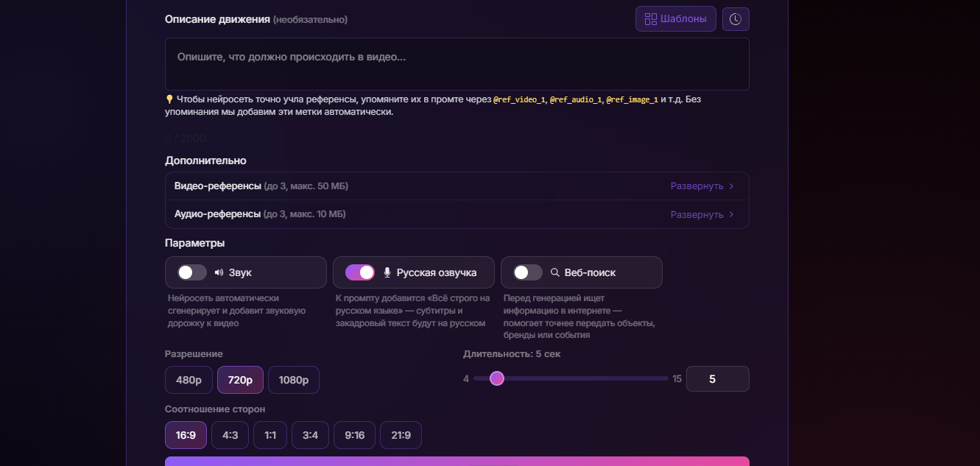This screenshot has height=466, width=980.
Task: Expand Видео-референсы via Развернуть
Action: point(697,186)
